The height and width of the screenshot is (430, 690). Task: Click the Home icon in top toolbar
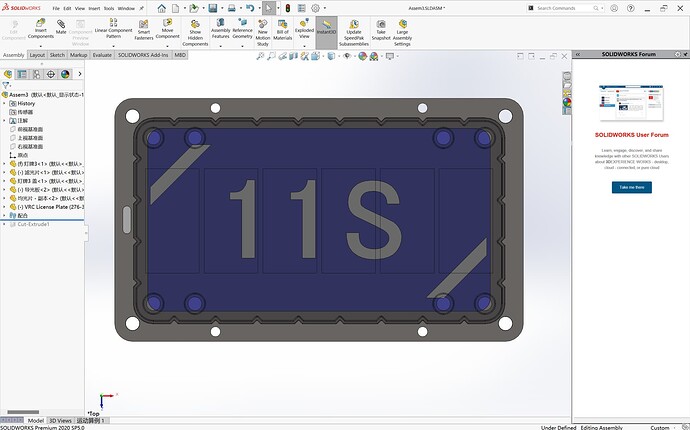coord(161,8)
